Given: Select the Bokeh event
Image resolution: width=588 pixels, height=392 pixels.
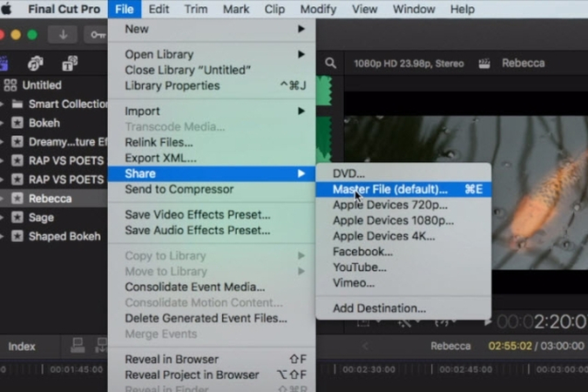Looking at the screenshot, I should click(x=44, y=123).
